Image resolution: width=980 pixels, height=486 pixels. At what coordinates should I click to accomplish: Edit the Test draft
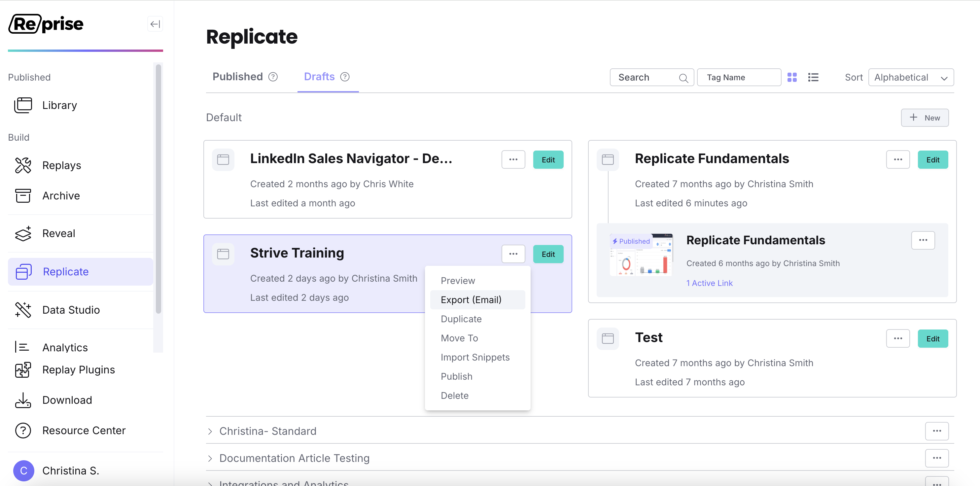point(932,338)
